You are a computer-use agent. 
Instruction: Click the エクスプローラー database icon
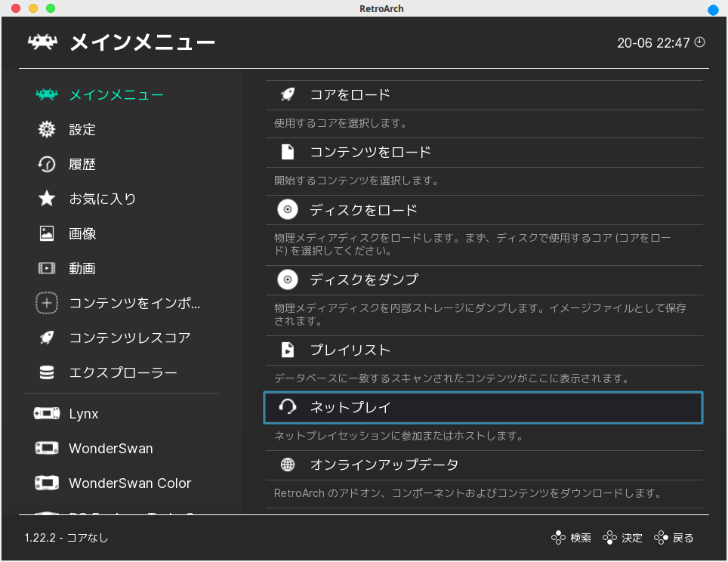pyautogui.click(x=46, y=372)
